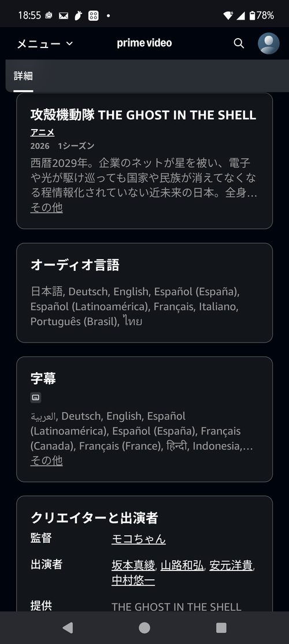
Task: Tap the Android home circle button
Action: tap(144, 628)
